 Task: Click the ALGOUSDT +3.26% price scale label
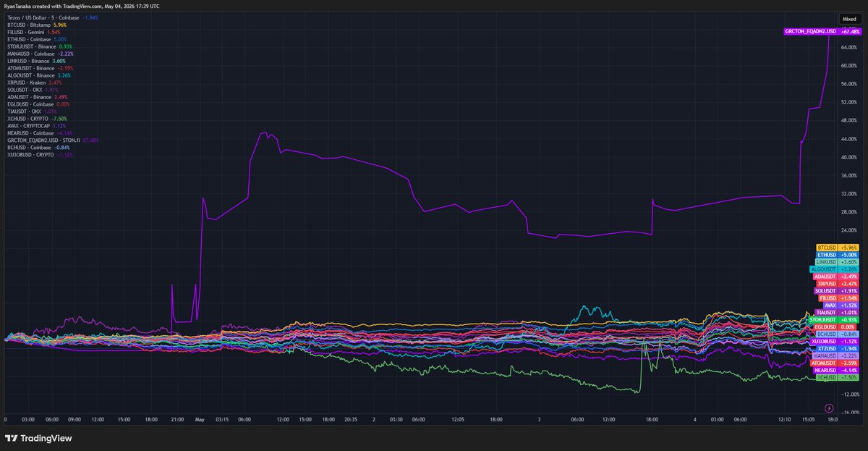pyautogui.click(x=835, y=269)
